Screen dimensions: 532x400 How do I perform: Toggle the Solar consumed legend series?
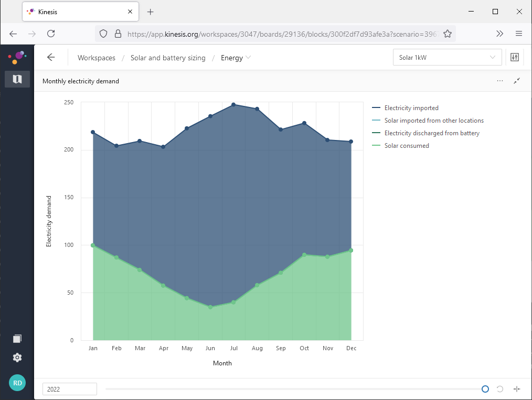click(401, 145)
